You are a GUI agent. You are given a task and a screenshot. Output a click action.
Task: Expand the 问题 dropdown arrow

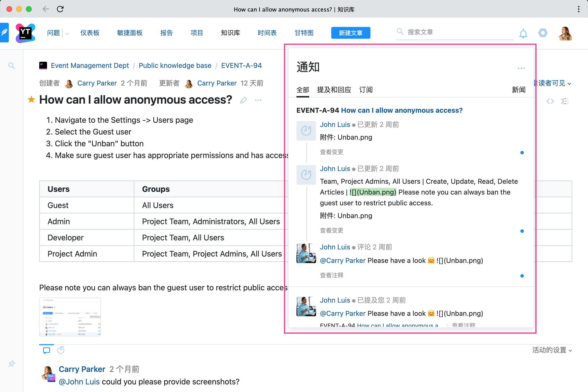click(x=67, y=33)
